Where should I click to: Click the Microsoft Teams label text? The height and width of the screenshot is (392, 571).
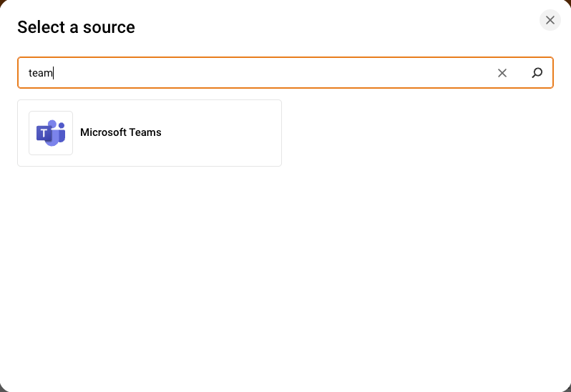click(121, 132)
